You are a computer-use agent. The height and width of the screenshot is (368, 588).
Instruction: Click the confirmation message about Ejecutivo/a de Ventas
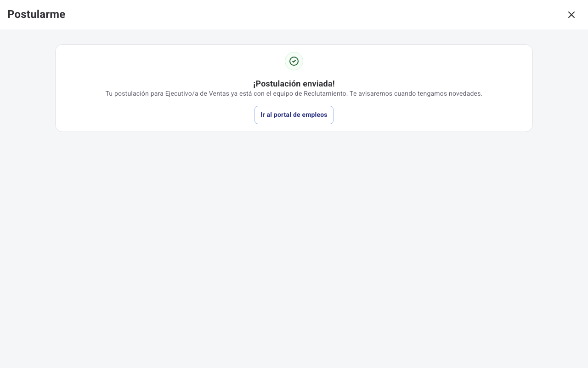tap(294, 93)
